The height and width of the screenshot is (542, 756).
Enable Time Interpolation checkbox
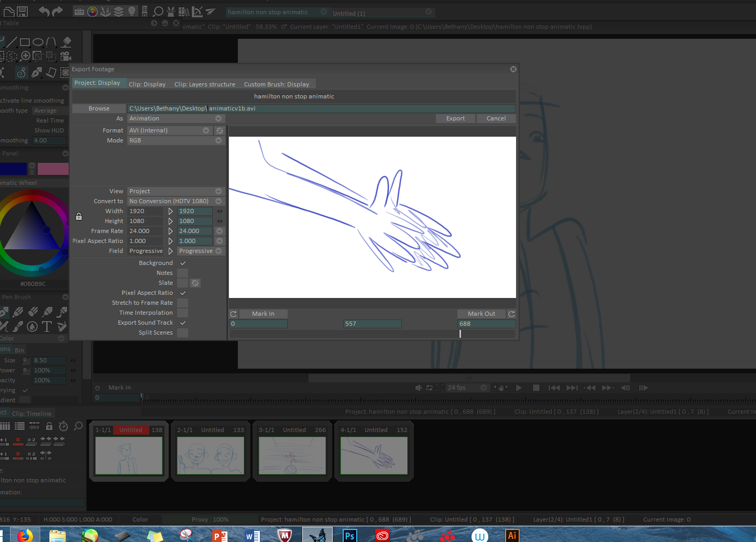click(183, 313)
